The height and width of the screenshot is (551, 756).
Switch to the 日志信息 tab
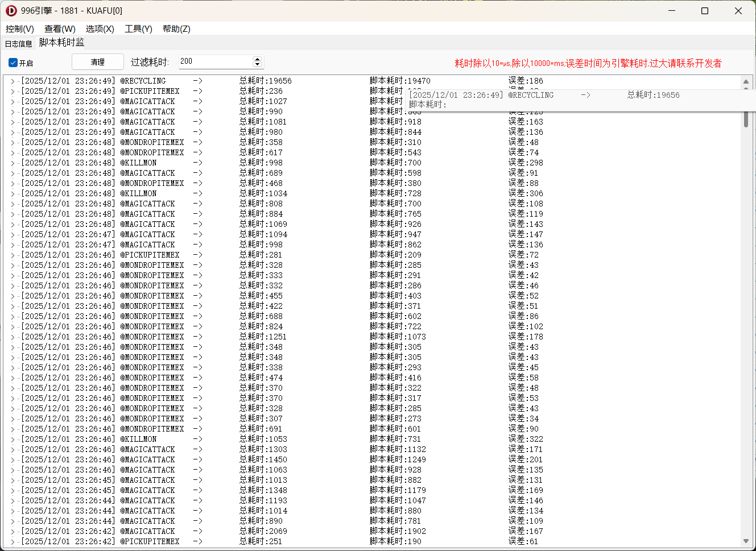tap(19, 44)
